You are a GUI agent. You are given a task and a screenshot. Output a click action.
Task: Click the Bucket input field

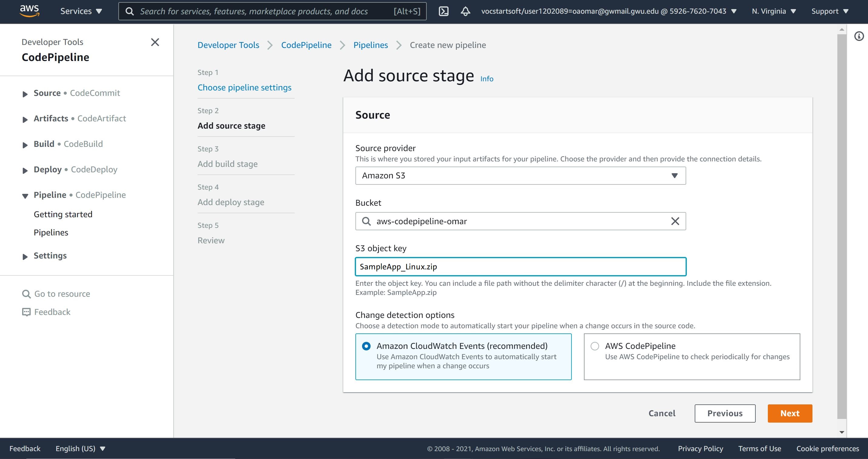[x=520, y=221]
